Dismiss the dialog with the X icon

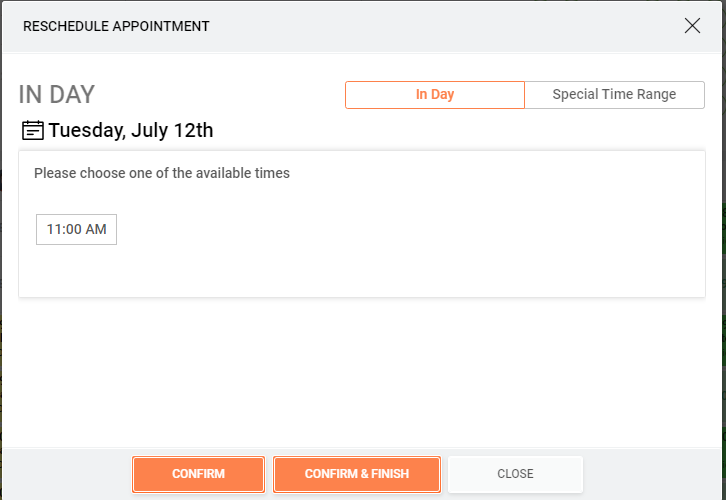click(692, 26)
